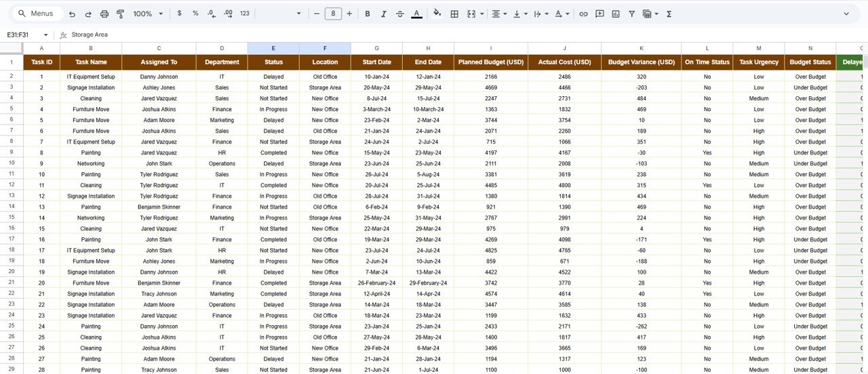
Task: Click the Print icon
Action: pos(104,14)
